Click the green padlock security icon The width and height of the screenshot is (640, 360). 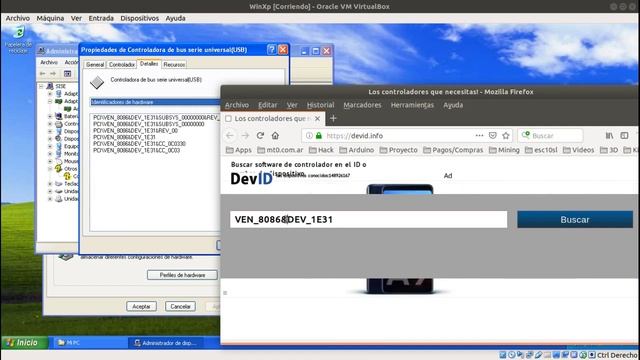coord(319,136)
